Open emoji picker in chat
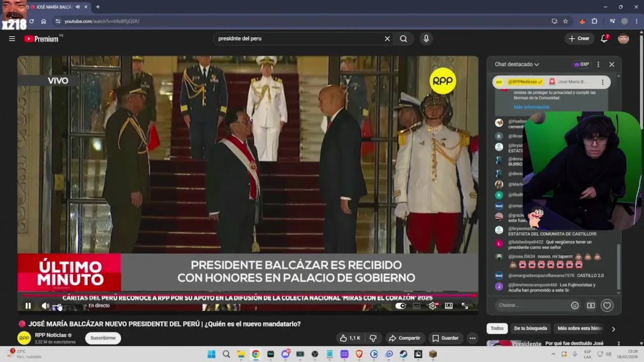644x362 pixels. pos(575,305)
